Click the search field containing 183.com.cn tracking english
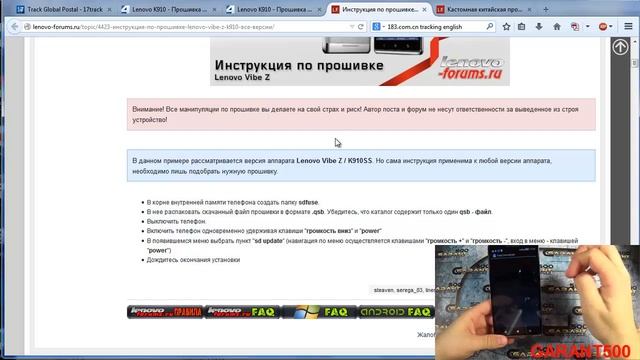The width and height of the screenshot is (640, 360). [433, 27]
